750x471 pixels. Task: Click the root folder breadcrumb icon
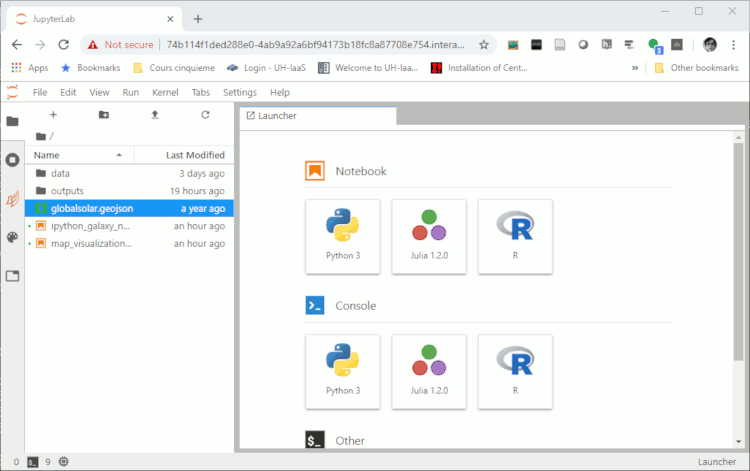(x=41, y=136)
